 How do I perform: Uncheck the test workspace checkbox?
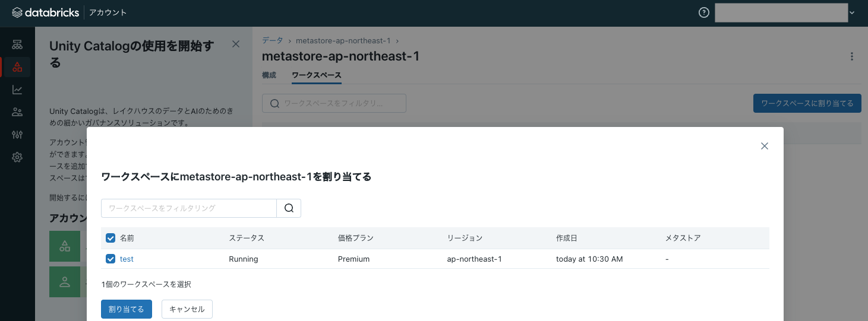(111, 259)
